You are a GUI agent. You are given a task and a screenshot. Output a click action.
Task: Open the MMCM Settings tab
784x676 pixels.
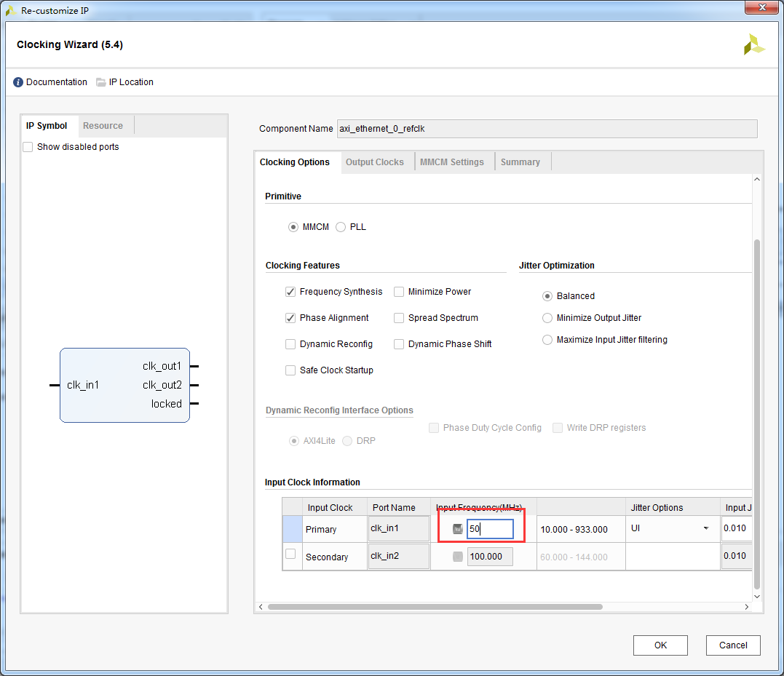coord(452,162)
